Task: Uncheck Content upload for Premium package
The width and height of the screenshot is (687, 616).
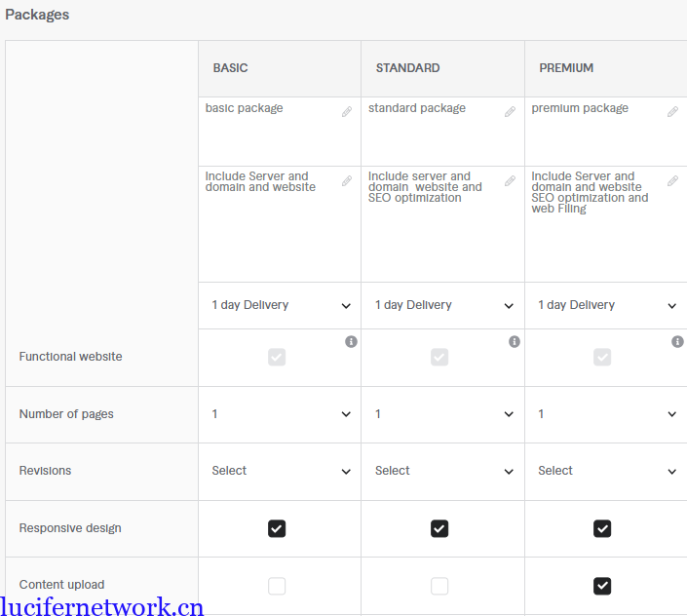Action: pos(602,586)
